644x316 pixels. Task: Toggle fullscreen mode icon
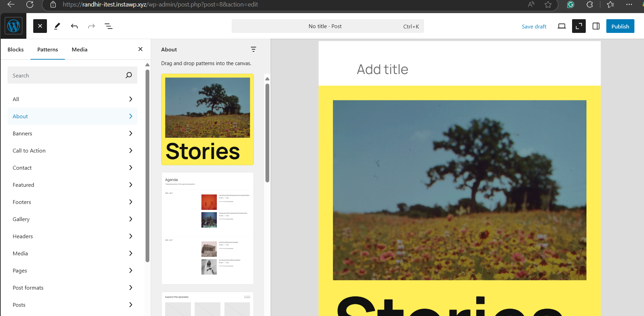tap(579, 26)
